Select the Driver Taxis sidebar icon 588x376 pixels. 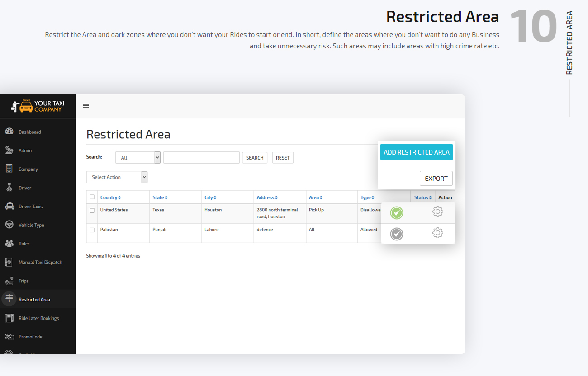pyautogui.click(x=10, y=206)
